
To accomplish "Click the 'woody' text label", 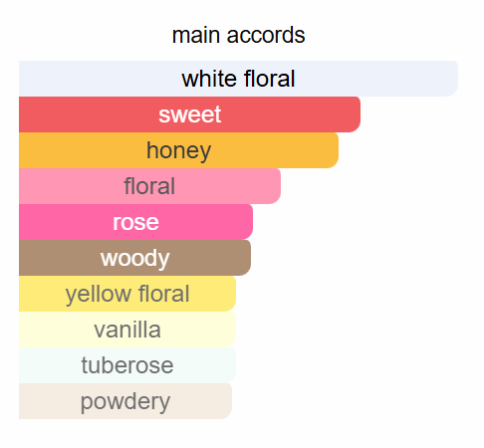I will [x=135, y=259].
